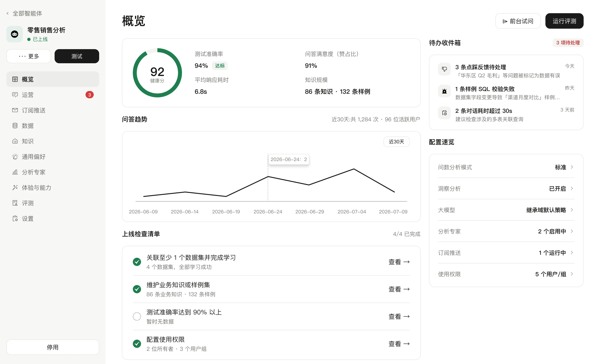Expand the 订阅推送 1 个运行中 row chevron

tap(572, 253)
